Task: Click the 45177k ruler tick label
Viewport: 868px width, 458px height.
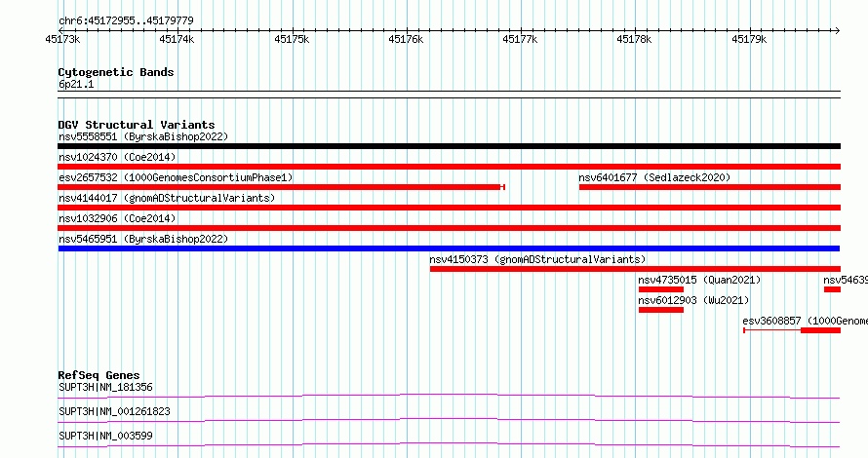Action: [520, 39]
